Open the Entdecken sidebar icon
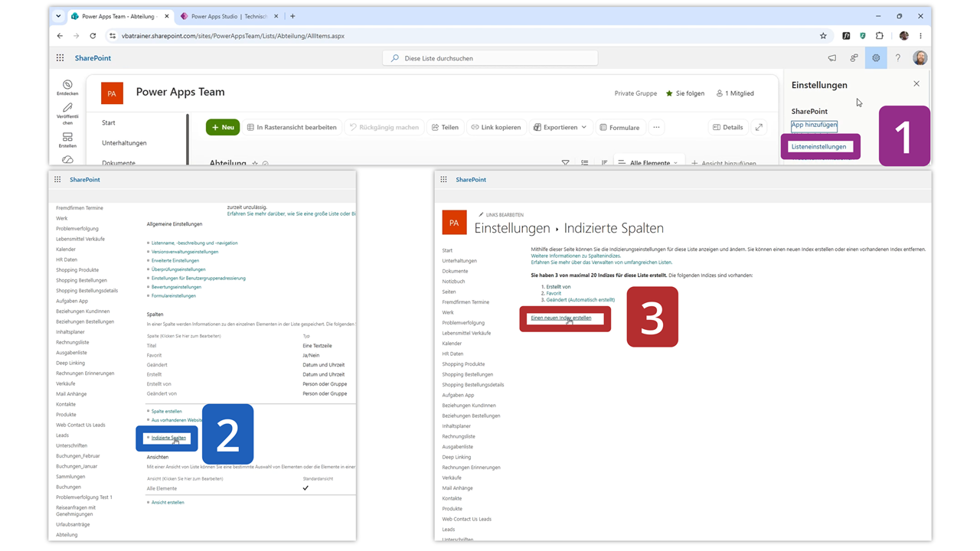The height and width of the screenshot is (551, 980). pyautogui.click(x=67, y=88)
